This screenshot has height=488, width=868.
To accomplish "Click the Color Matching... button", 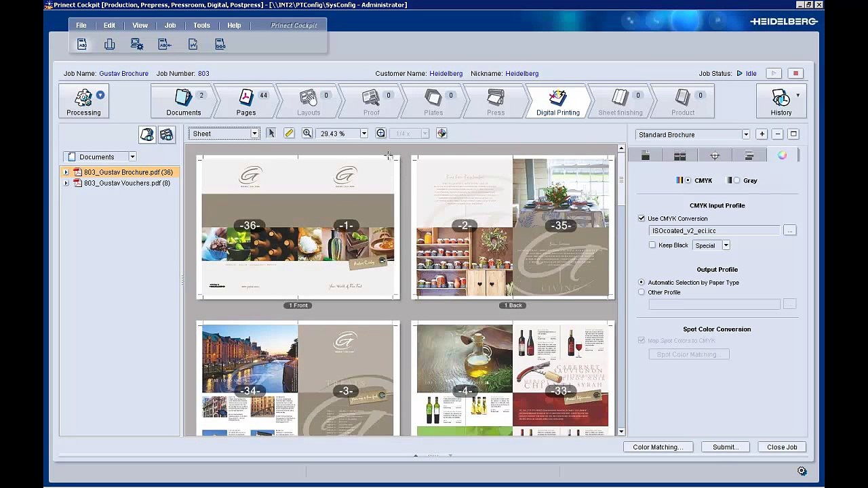I will click(658, 447).
